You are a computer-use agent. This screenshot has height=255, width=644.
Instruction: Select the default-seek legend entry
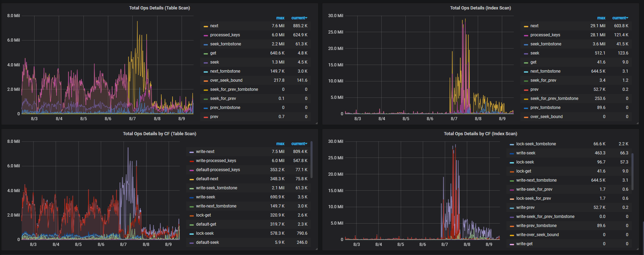tap(207, 242)
